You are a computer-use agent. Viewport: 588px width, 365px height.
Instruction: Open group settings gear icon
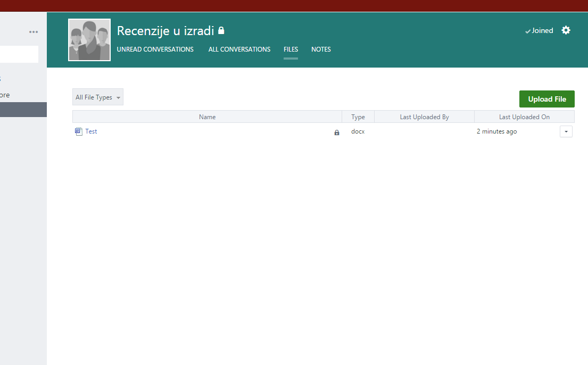[566, 30]
